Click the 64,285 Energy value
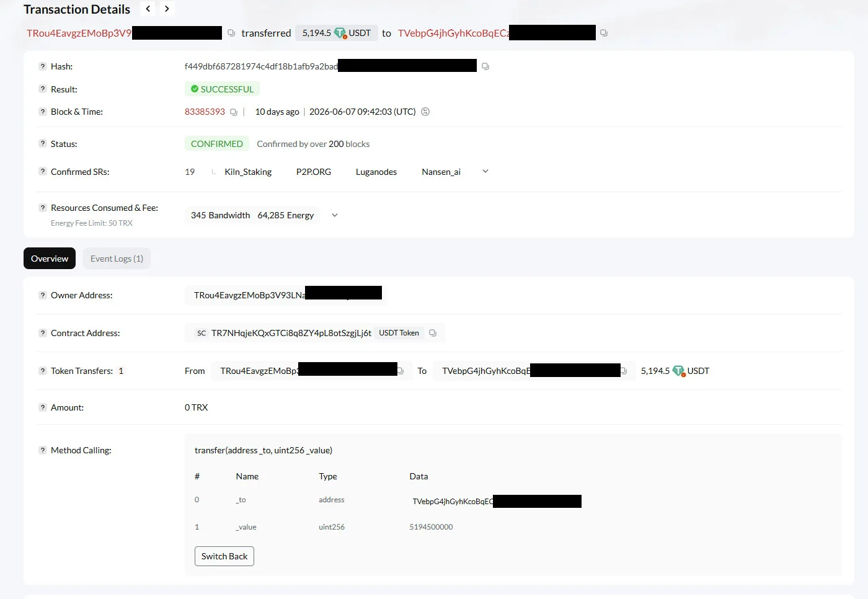The width and height of the screenshot is (868, 599). 286,215
